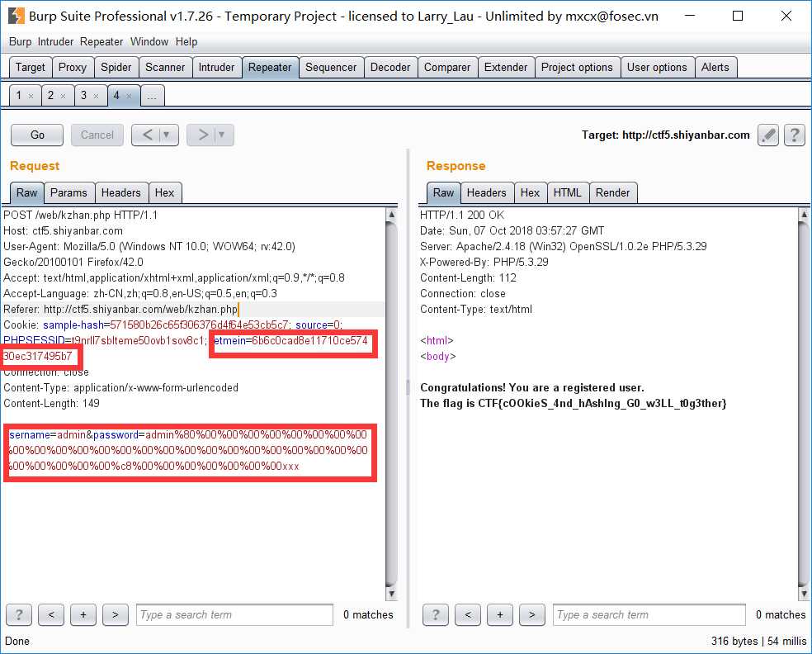Switch to the Proxy tab
The height and width of the screenshot is (654, 812).
(73, 68)
